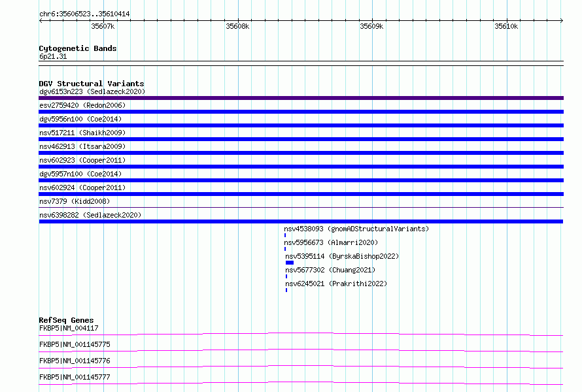582x392 pixels.
Task: Click the 35610k ruler position marker
Action: click(x=506, y=26)
